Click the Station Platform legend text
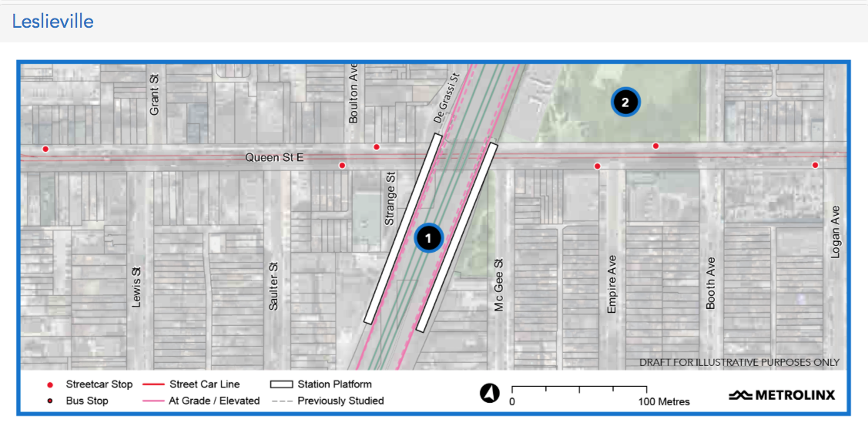Viewport: 868px width, 436px height. click(x=334, y=384)
